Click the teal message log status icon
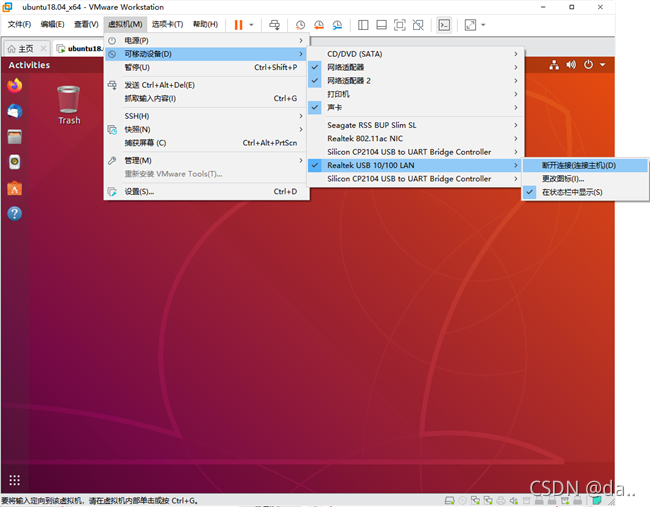Viewport: 650px width, 507px height. [597, 500]
